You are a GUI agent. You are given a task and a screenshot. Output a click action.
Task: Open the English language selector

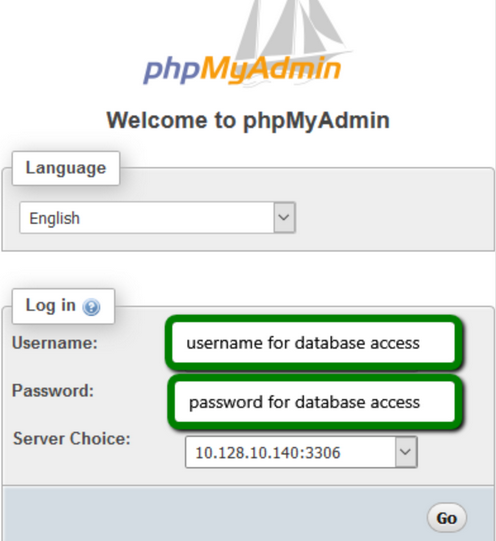coord(158,218)
